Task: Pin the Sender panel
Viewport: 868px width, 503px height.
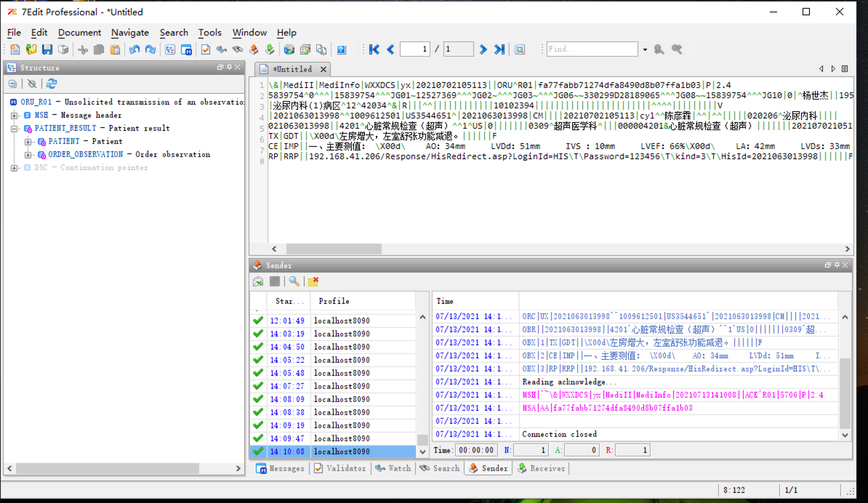Action: pyautogui.click(x=837, y=265)
